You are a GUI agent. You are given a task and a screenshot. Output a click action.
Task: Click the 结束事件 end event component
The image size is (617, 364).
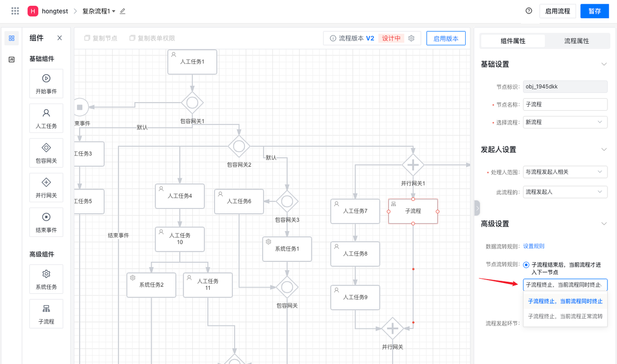pyautogui.click(x=46, y=222)
